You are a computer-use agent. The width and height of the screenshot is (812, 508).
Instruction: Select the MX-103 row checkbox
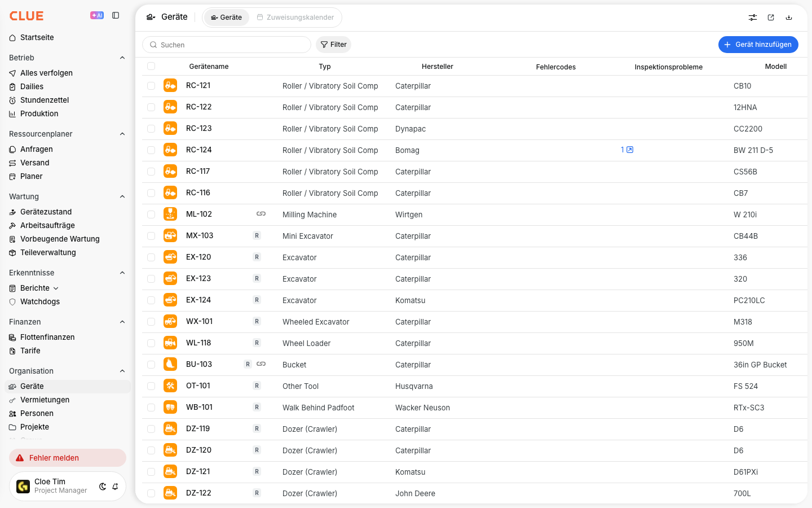point(151,236)
